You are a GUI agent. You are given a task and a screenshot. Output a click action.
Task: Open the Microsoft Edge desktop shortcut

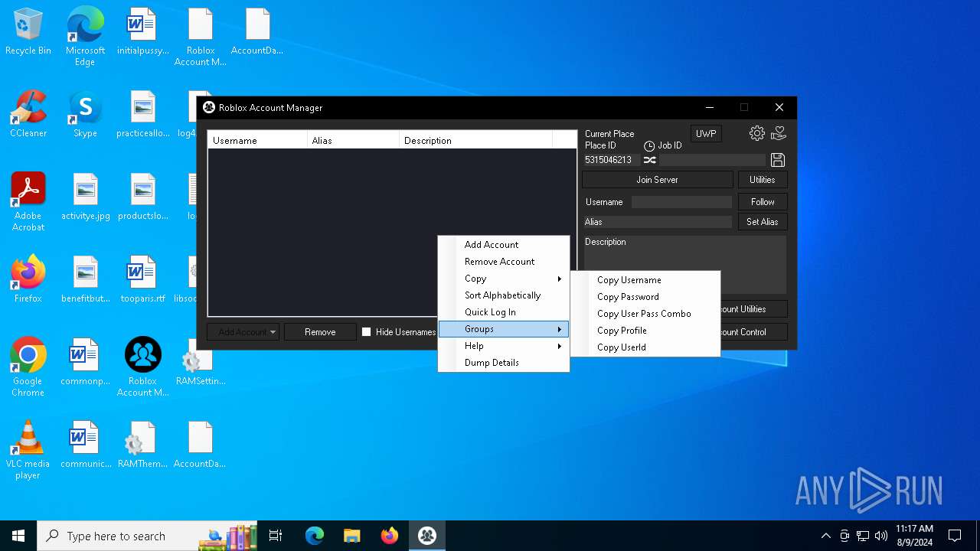click(x=85, y=37)
